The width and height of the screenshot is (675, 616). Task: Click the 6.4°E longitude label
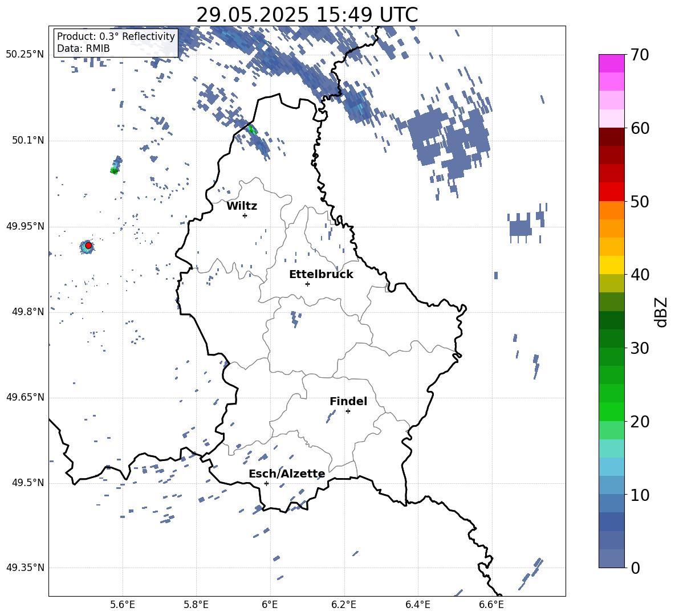pos(417,605)
